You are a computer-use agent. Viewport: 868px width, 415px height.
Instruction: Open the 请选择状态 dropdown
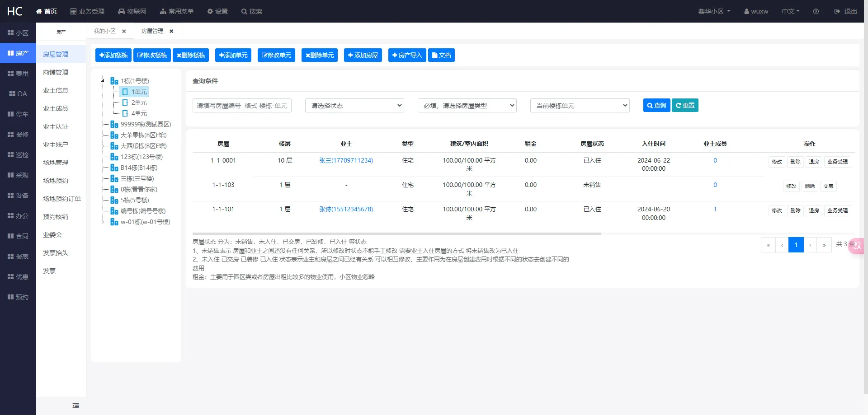(354, 106)
